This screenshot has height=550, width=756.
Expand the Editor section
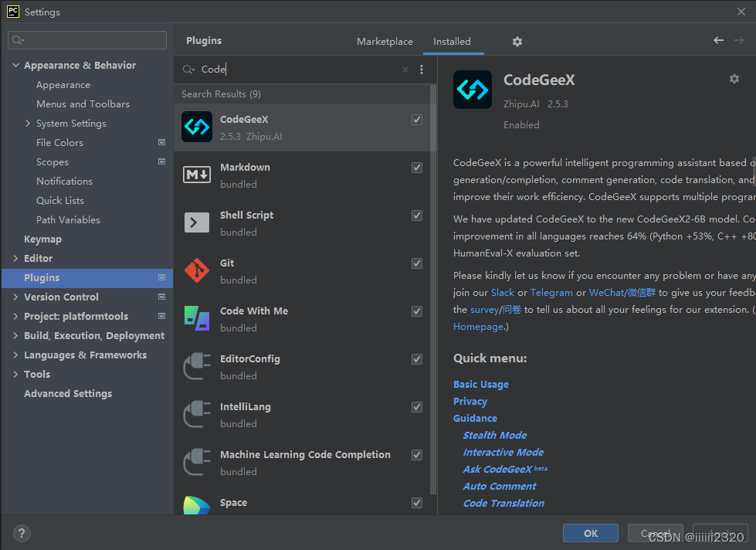tap(16, 258)
